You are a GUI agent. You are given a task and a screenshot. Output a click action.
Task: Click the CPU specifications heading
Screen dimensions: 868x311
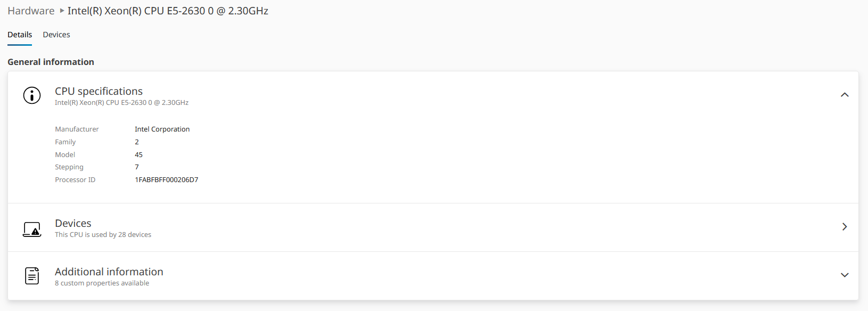(x=99, y=91)
